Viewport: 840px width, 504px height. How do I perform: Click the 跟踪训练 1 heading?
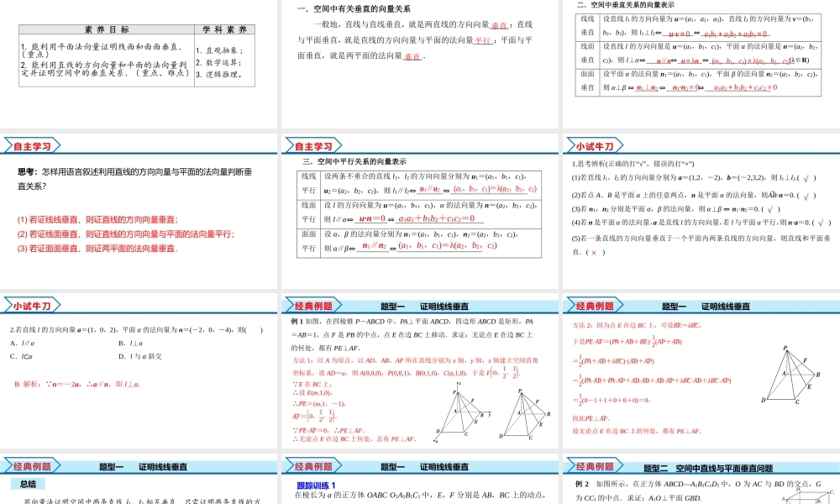click(x=316, y=486)
